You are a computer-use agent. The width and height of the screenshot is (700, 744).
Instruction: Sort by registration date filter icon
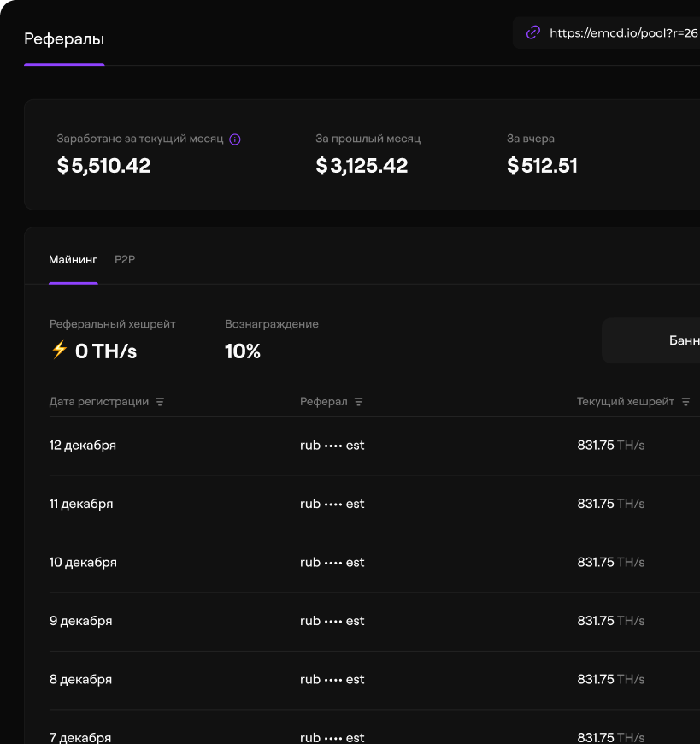160,402
